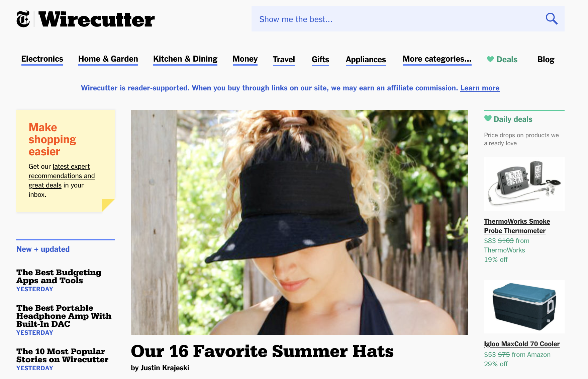The width and height of the screenshot is (588, 379).
Task: Click the heart icon beside Daily deals
Action: click(488, 119)
